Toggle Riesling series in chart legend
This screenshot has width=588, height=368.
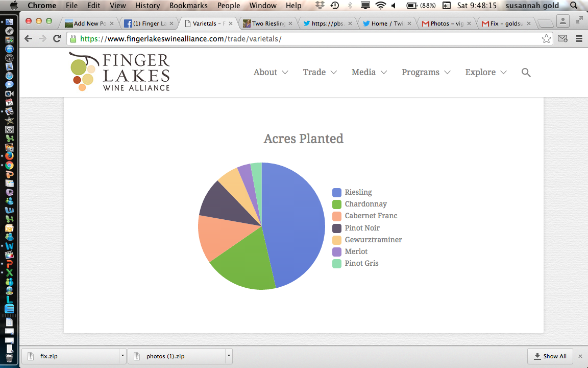pyautogui.click(x=358, y=192)
